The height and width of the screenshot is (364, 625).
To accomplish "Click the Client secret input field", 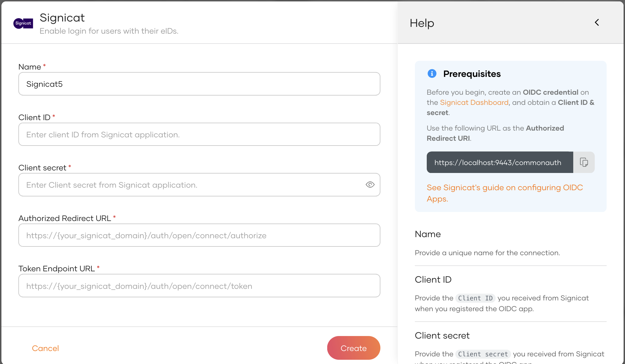I will click(199, 185).
